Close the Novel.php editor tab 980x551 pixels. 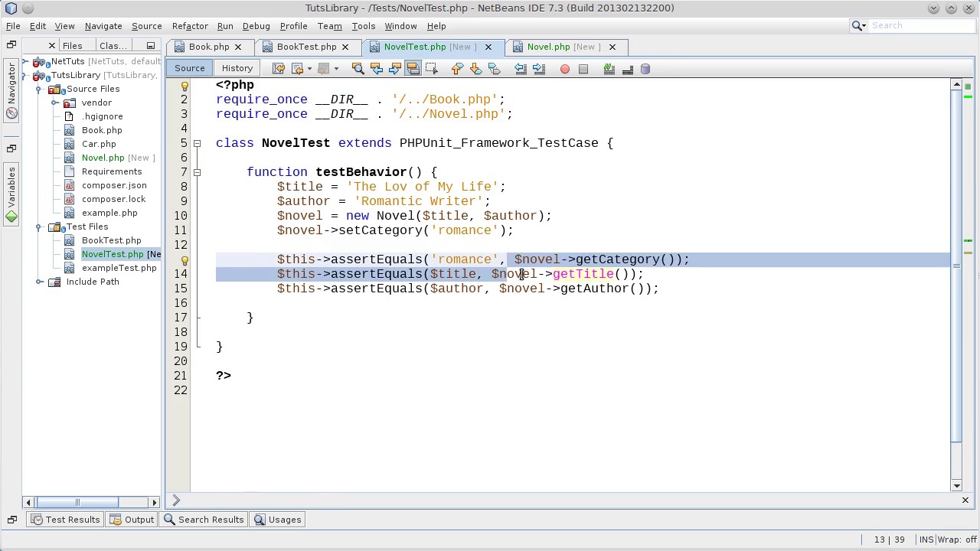click(612, 47)
